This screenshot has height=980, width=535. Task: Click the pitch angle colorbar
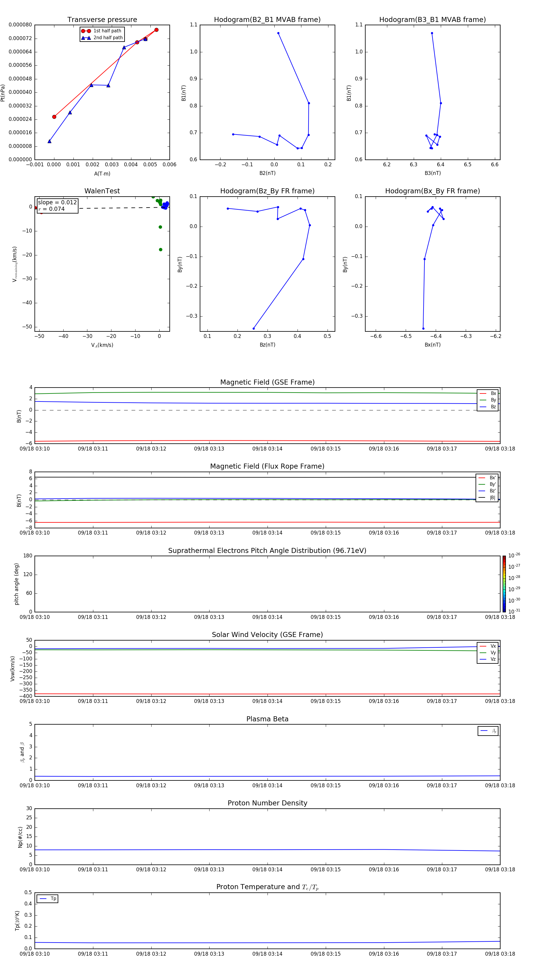504,584
